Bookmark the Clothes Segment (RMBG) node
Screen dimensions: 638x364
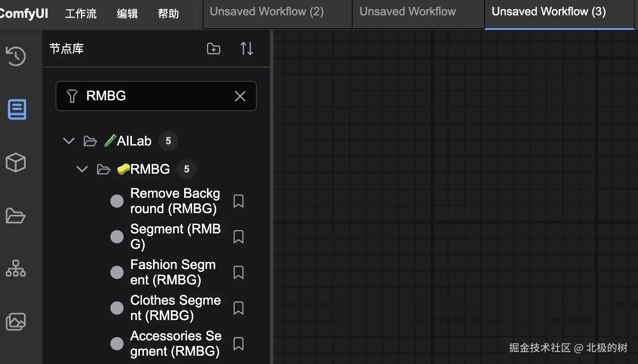click(239, 308)
